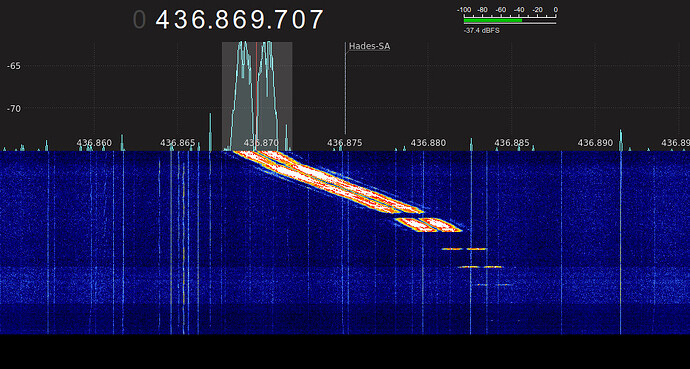
Task: Click the red center tuning line
Action: point(257,96)
